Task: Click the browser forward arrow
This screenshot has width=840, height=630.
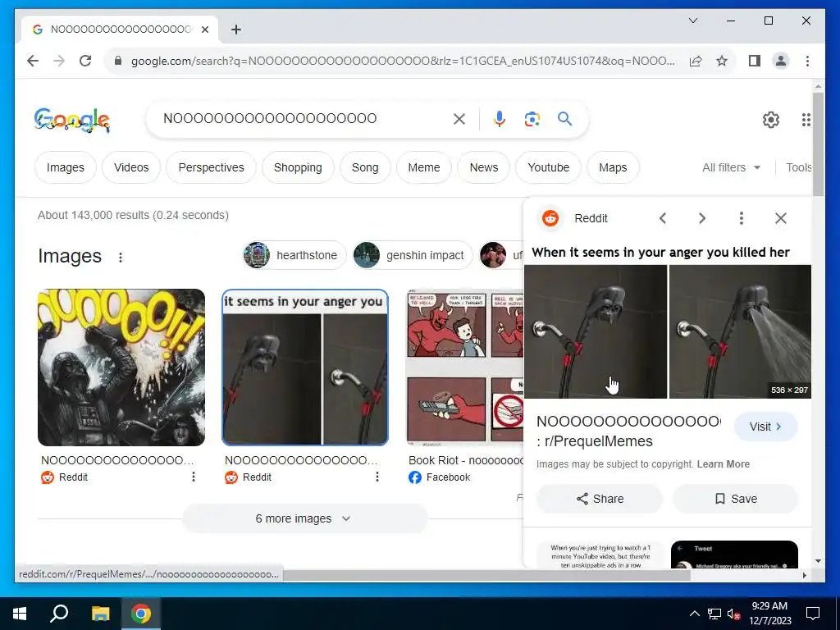Action: (59, 61)
